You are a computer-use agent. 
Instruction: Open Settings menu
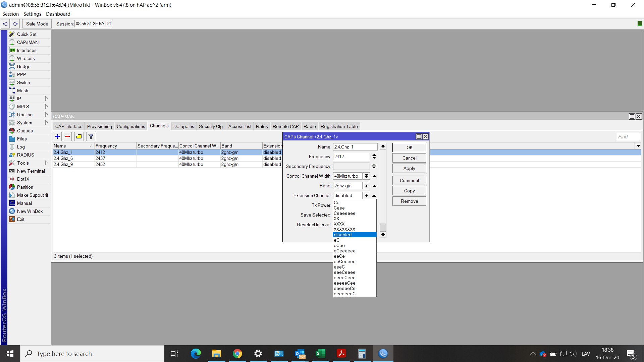coord(32,14)
